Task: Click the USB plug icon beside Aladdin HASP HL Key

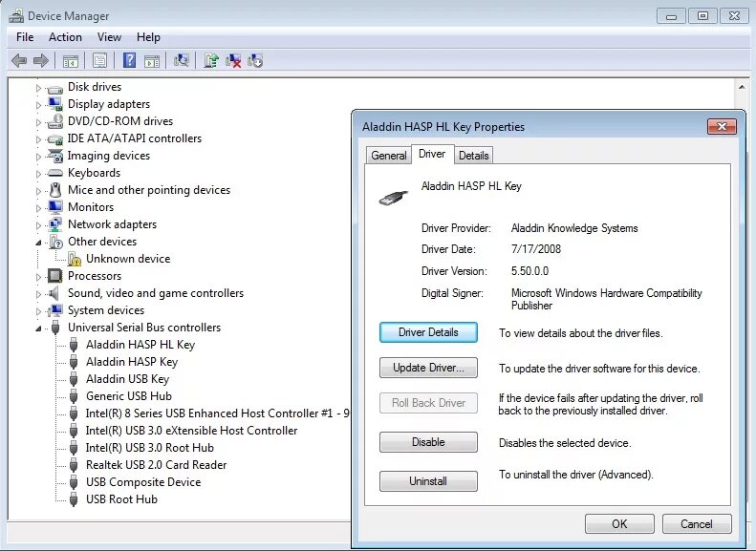Action: pyautogui.click(x=74, y=345)
